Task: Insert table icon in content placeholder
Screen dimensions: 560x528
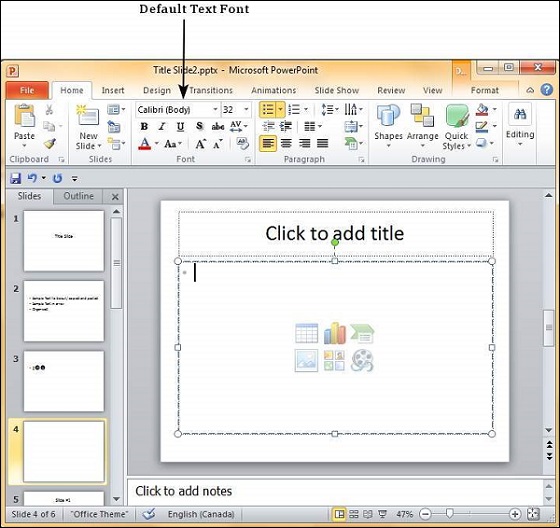Action: [x=306, y=333]
